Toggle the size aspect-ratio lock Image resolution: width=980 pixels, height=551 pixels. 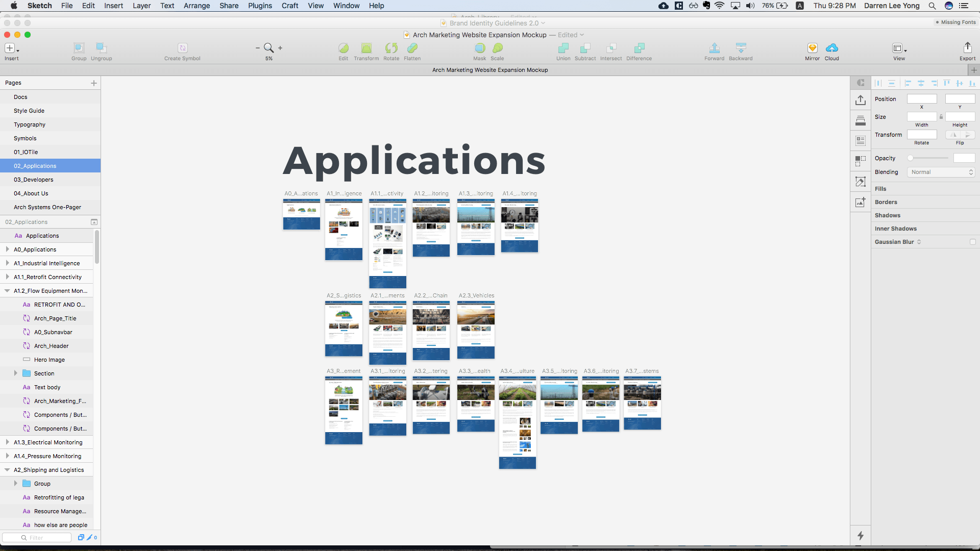[941, 117]
